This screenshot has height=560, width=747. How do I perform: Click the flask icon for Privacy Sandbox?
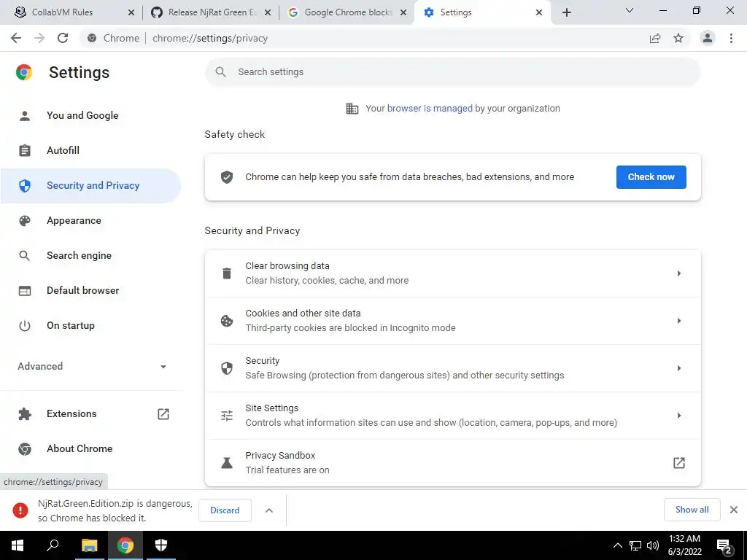pyautogui.click(x=227, y=463)
